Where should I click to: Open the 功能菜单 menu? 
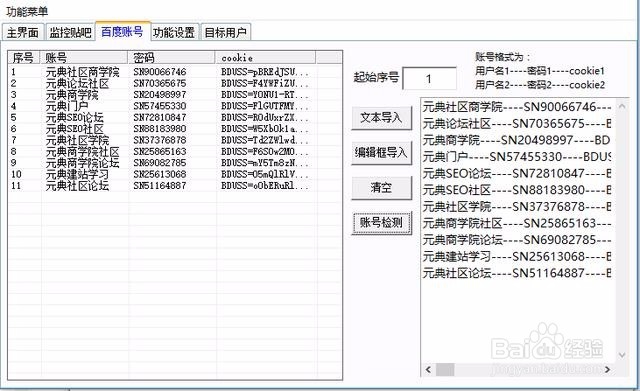pyautogui.click(x=27, y=11)
